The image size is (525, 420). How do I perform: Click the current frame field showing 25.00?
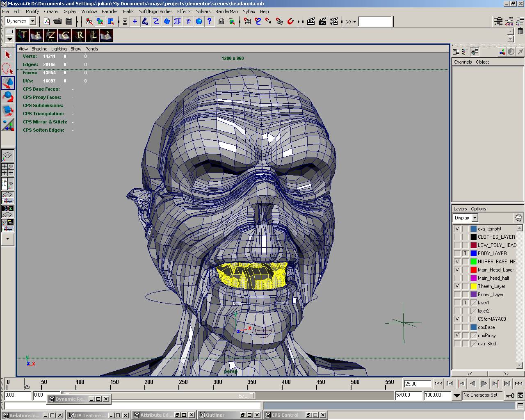click(x=417, y=384)
